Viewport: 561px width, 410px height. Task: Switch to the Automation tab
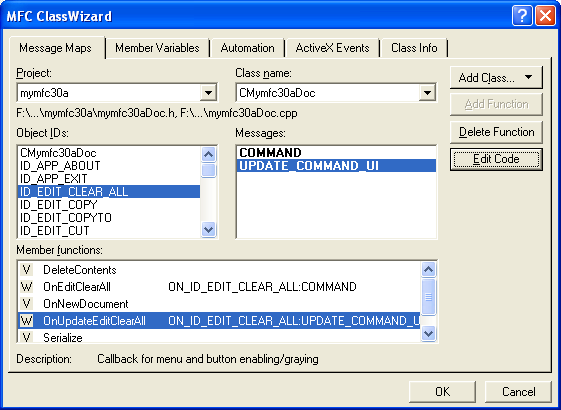pyautogui.click(x=247, y=48)
